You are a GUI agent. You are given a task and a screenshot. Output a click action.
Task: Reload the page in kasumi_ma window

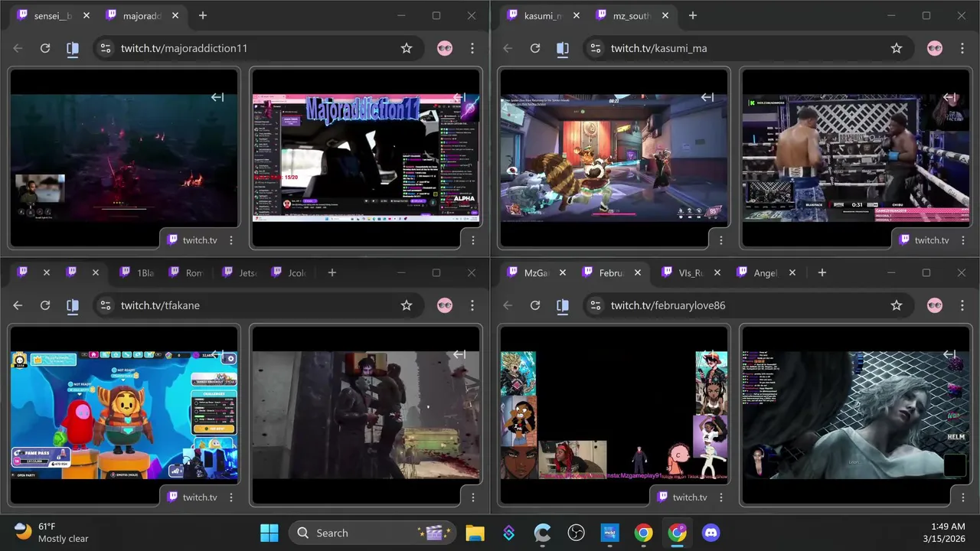[x=535, y=48]
